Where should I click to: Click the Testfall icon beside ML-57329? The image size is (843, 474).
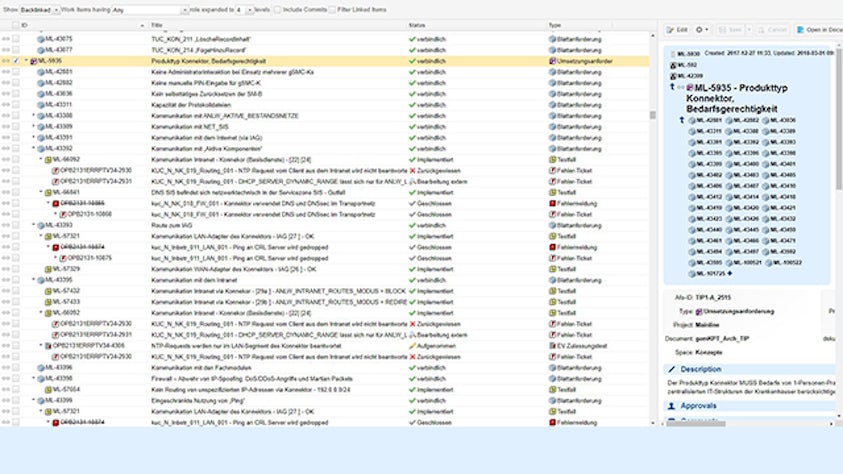pyautogui.click(x=48, y=269)
